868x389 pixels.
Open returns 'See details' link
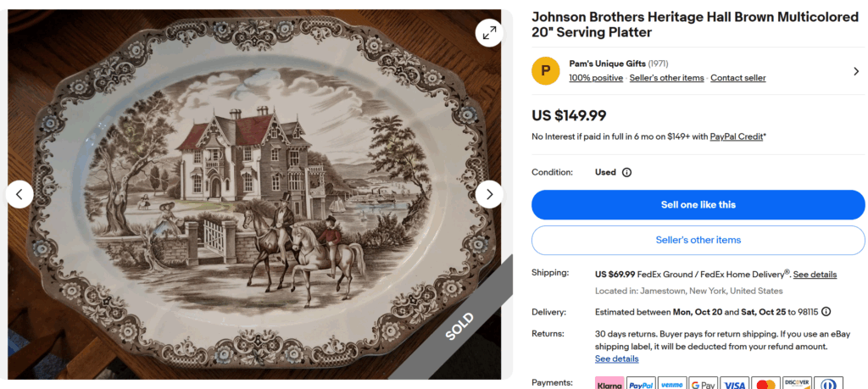click(x=616, y=358)
